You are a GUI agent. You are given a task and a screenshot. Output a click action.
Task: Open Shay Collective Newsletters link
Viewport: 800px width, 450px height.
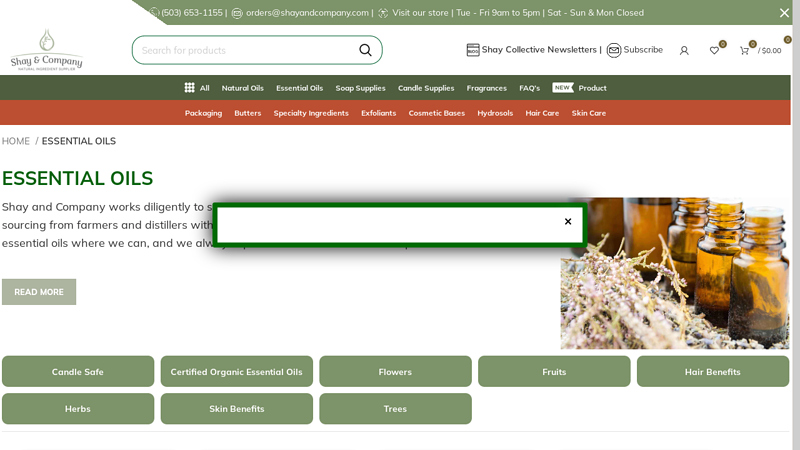coord(539,49)
